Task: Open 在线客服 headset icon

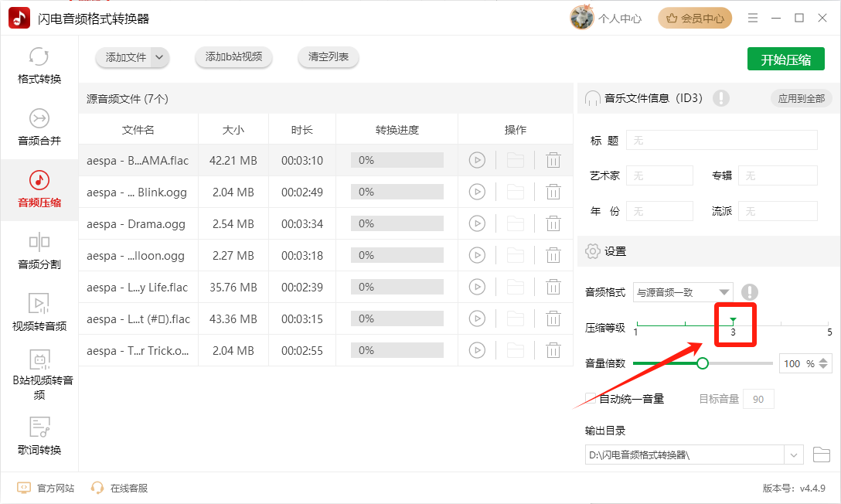Action: pos(97,488)
